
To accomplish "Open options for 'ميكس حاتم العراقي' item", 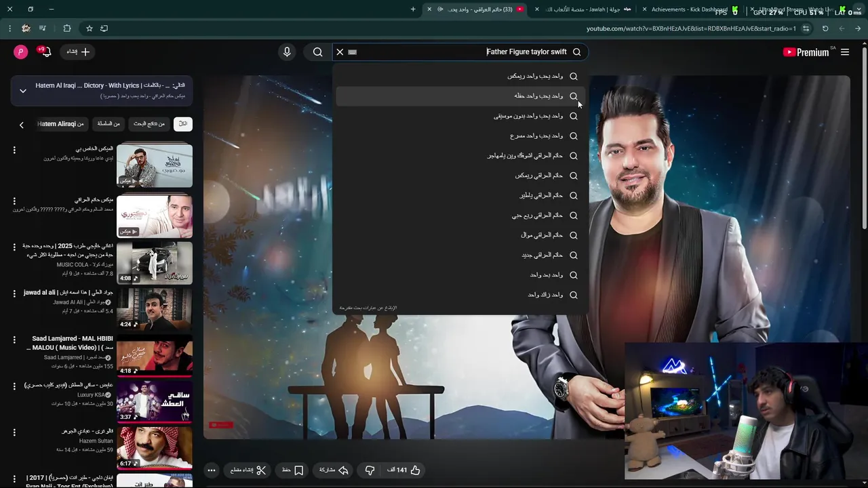I will [x=14, y=201].
